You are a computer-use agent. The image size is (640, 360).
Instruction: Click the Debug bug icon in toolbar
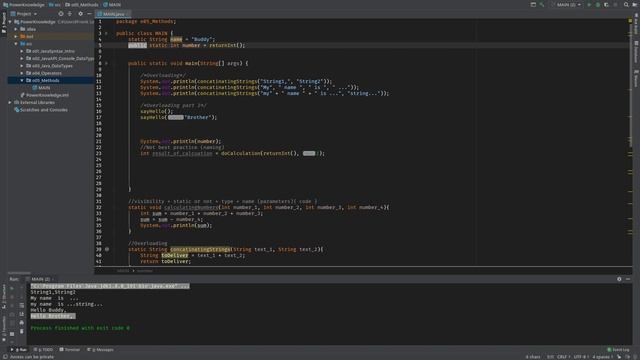[598, 4]
